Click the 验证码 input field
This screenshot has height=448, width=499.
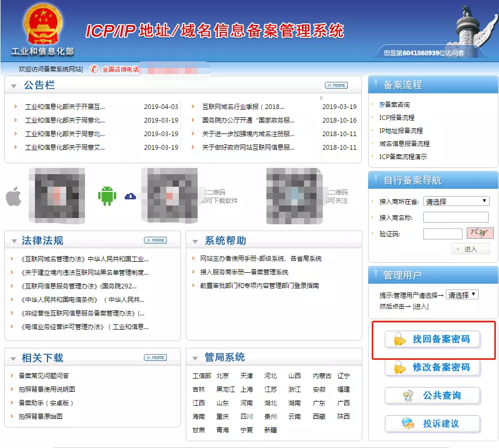(x=442, y=234)
